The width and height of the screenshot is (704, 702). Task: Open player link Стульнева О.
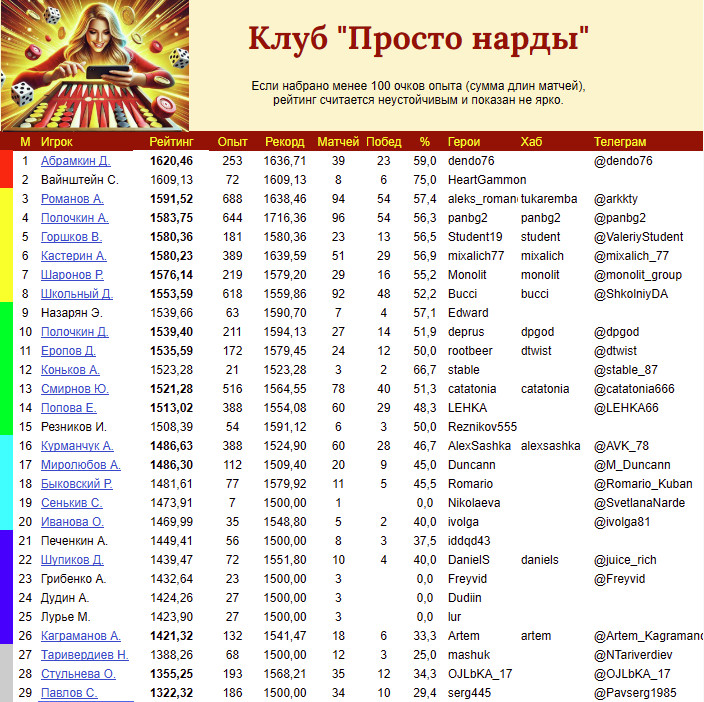pos(78,674)
